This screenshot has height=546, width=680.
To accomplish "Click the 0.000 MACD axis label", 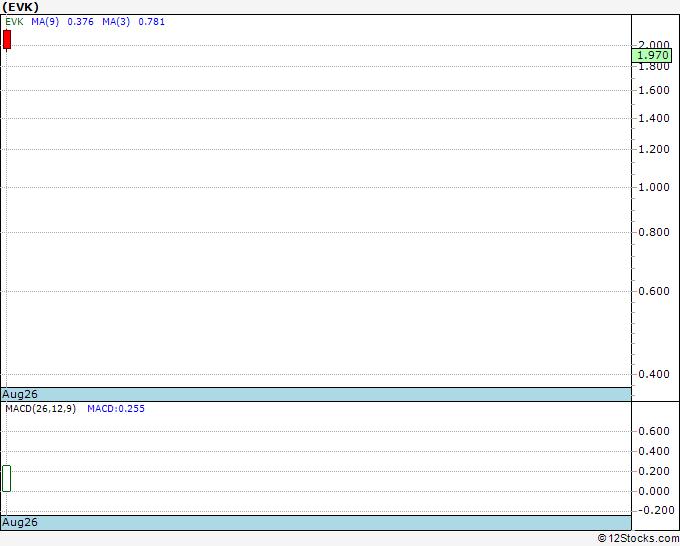I will tap(654, 491).
